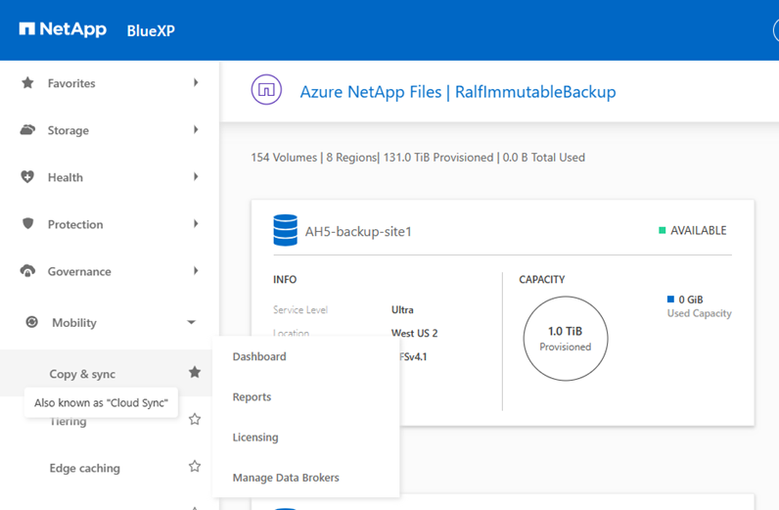779x510 pixels.
Task: Click the Favorites star icon in sidebar
Action: (28, 83)
